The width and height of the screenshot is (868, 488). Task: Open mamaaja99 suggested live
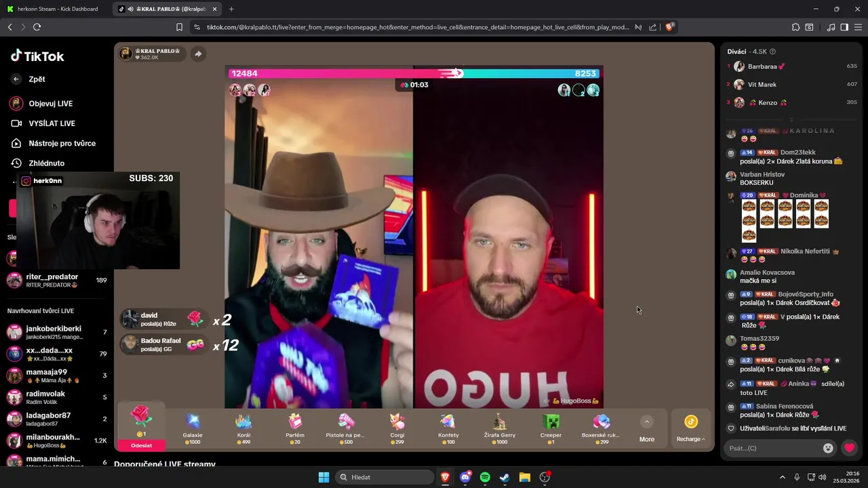57,375
